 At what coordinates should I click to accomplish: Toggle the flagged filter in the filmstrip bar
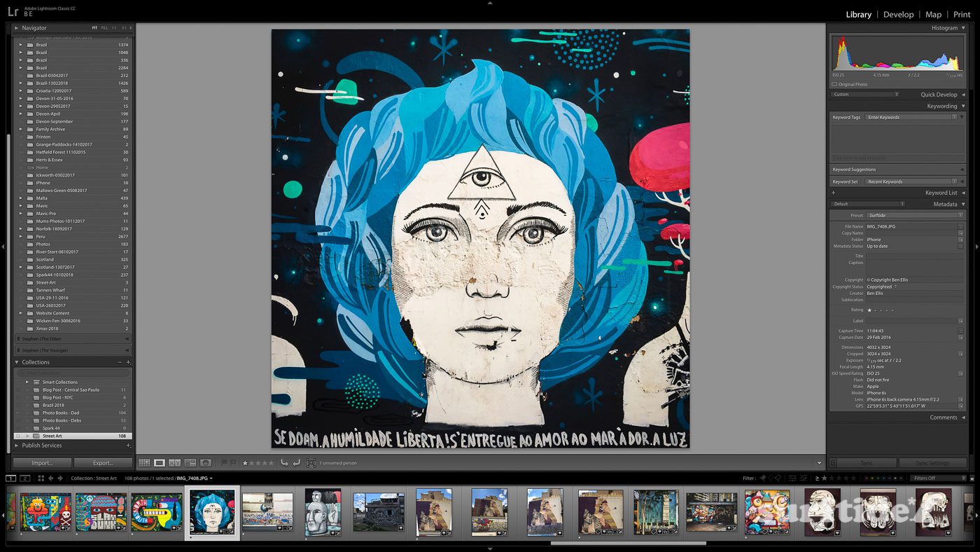pos(763,478)
